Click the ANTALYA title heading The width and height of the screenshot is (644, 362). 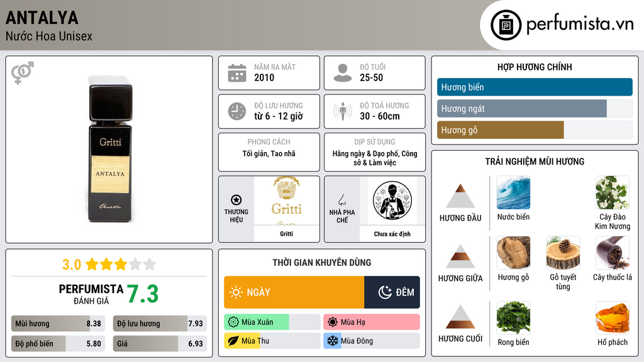[x=42, y=18]
